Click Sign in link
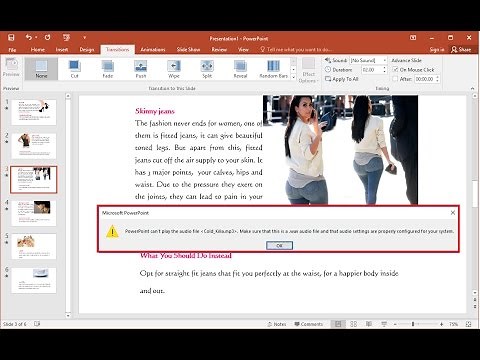The width and height of the screenshot is (480, 360). pyautogui.click(x=437, y=50)
